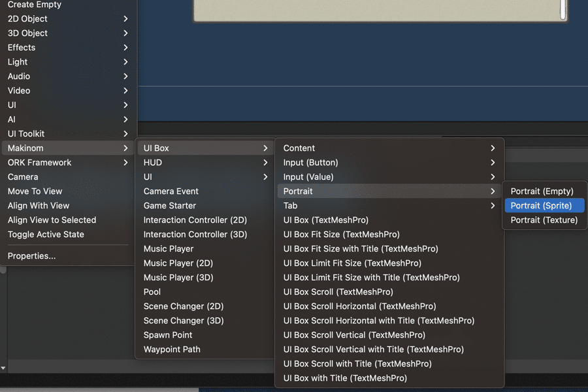Open Properties... from the context menu
588x392 pixels.
[x=67, y=256]
